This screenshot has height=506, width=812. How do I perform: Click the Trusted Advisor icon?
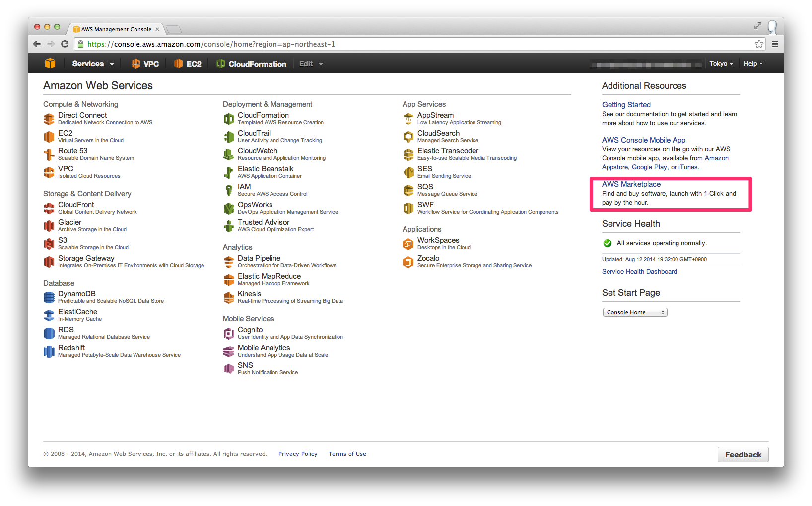point(228,226)
